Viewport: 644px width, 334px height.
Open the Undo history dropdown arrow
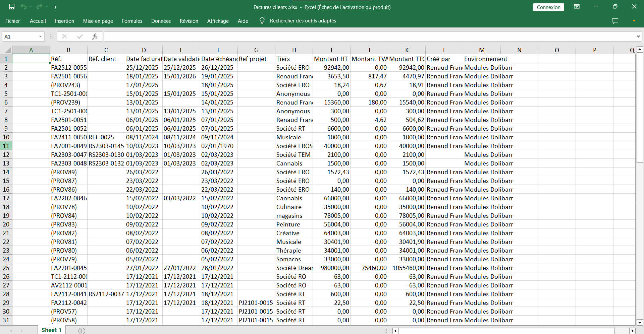click(31, 7)
